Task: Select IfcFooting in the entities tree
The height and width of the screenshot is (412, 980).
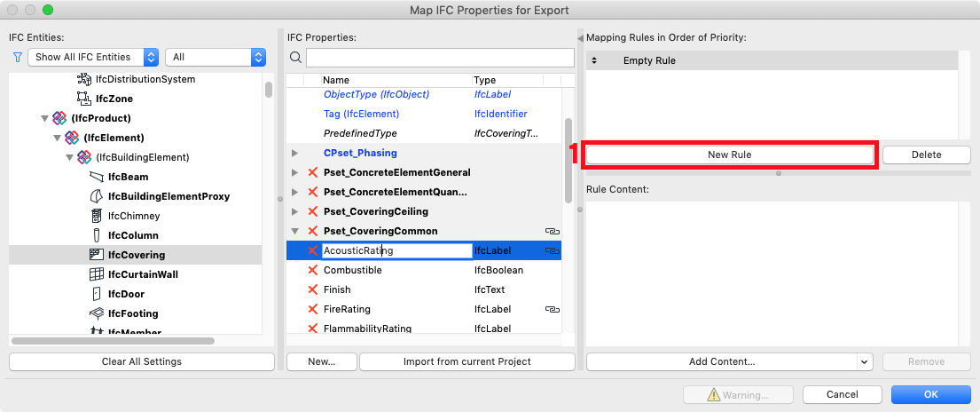Action: tap(133, 313)
